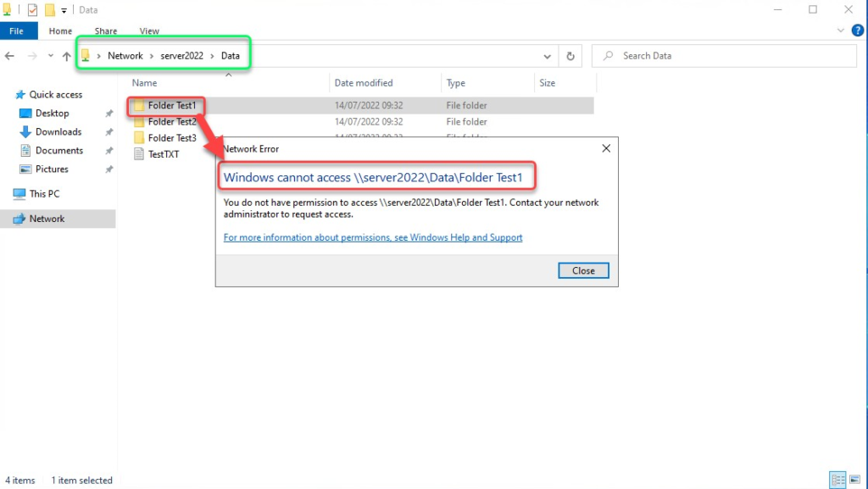Open Downloads in navigation pane

tap(58, 132)
